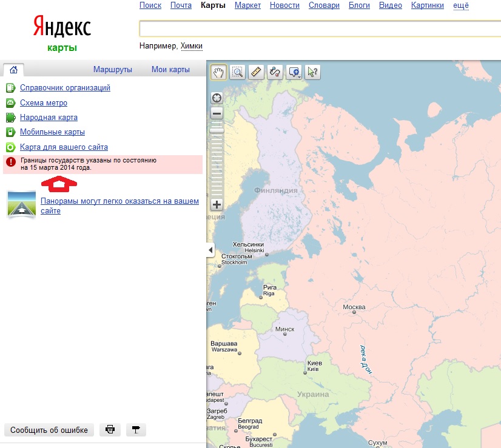The height and width of the screenshot is (448, 501).
Task: Click the Минск label on map
Action: pos(285,329)
